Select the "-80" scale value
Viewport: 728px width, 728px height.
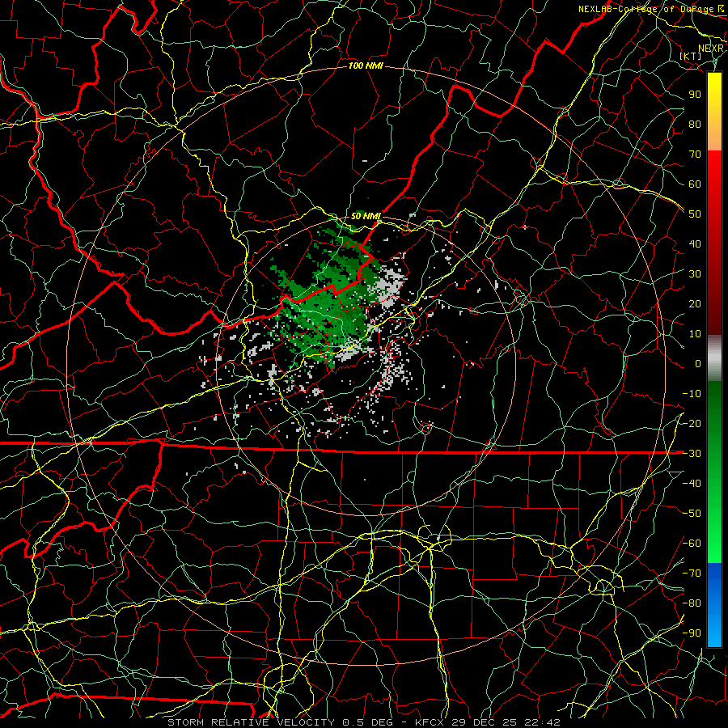692,603
